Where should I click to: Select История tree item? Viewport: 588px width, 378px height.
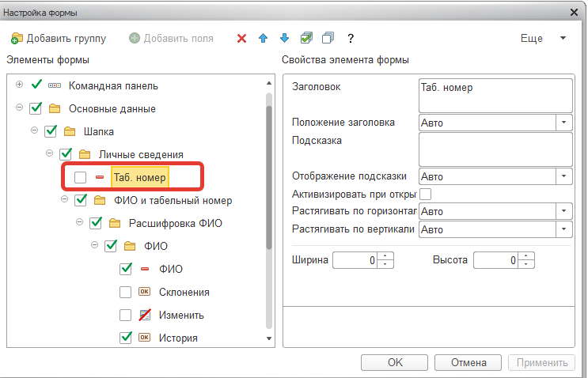click(178, 338)
